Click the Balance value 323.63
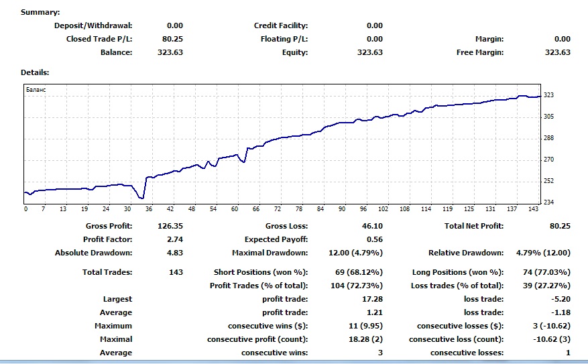Viewport: 588px width, 364px height. point(170,52)
